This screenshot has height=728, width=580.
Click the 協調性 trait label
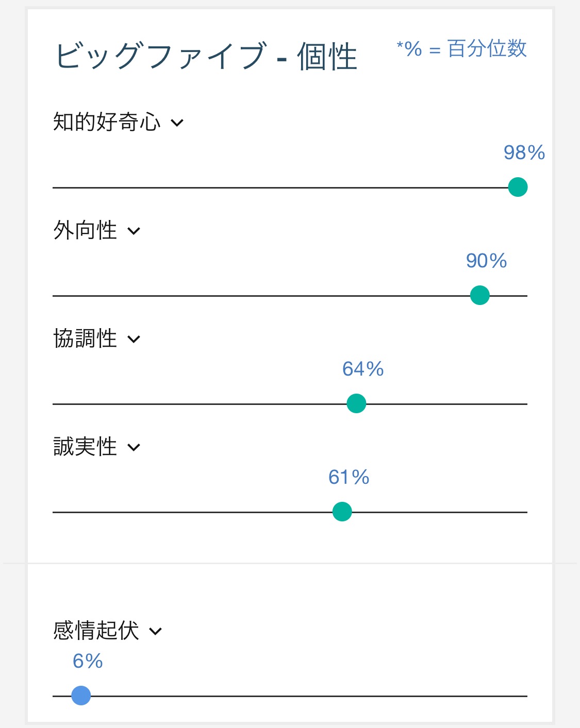tap(85, 338)
